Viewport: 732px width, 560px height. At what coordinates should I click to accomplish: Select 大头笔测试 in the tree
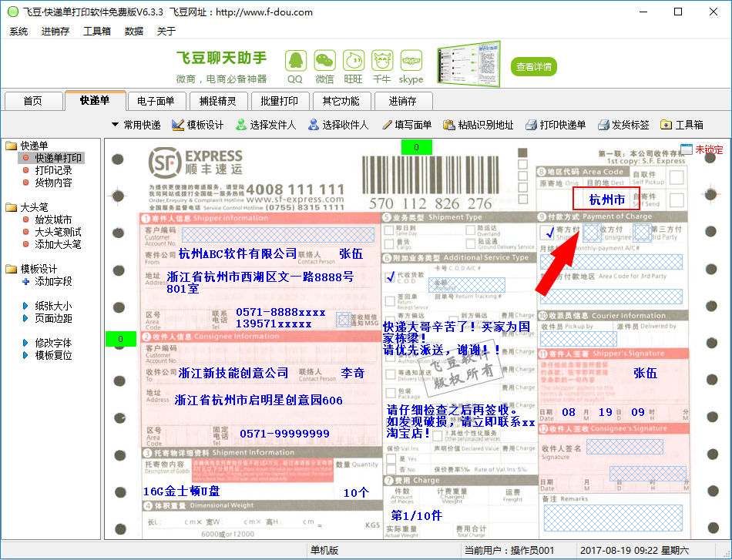point(58,232)
